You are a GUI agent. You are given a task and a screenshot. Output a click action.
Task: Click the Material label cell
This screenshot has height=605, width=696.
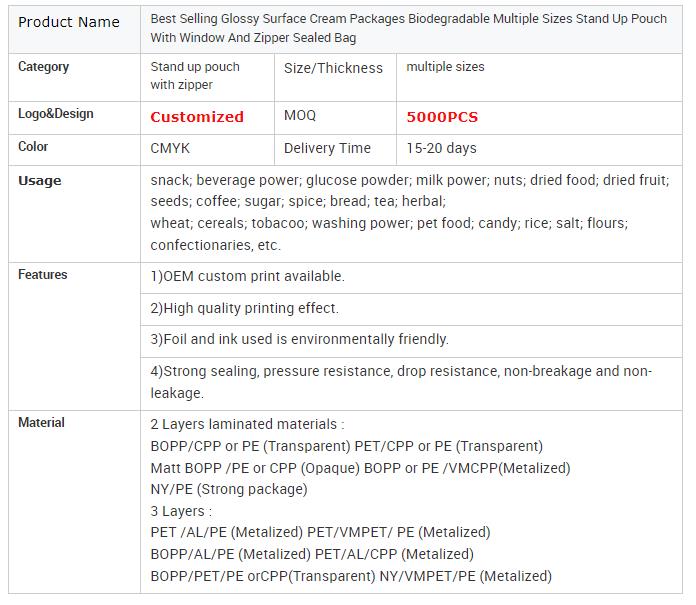coord(74,502)
